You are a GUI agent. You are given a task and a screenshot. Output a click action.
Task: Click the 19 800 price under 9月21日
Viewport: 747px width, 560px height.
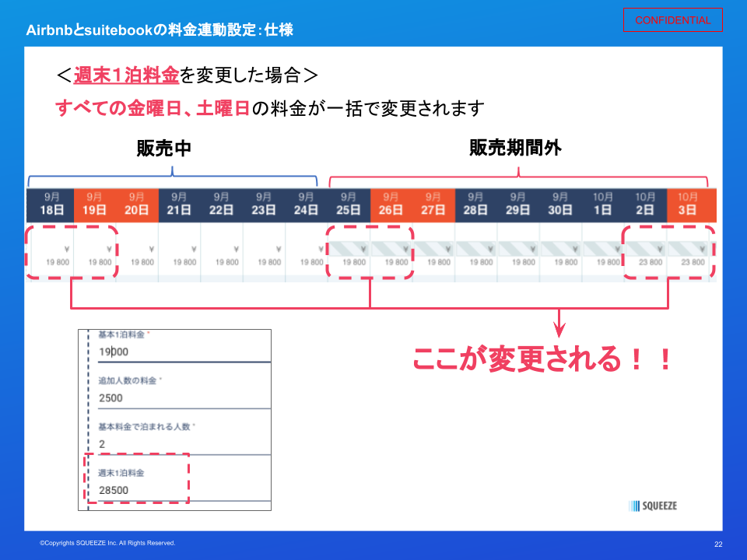pos(185,262)
